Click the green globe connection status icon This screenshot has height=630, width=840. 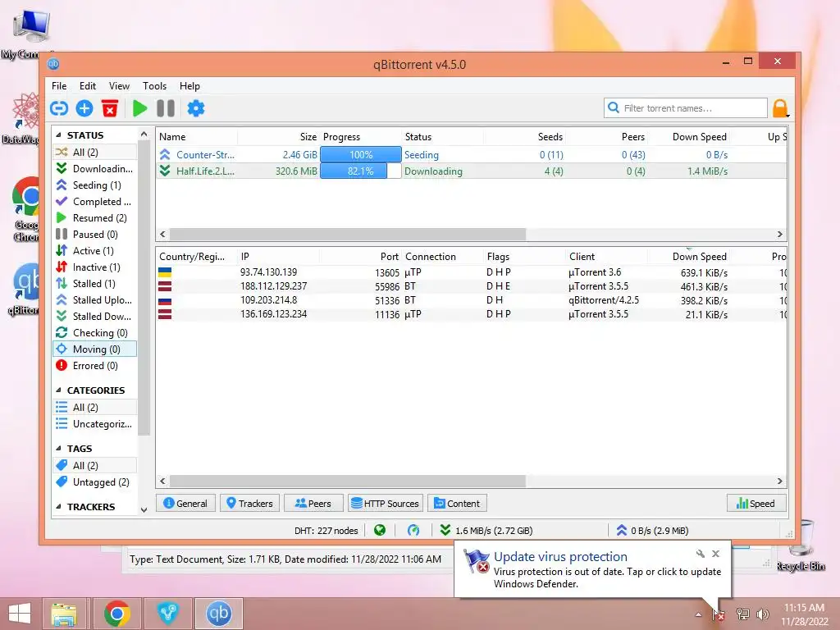380,531
